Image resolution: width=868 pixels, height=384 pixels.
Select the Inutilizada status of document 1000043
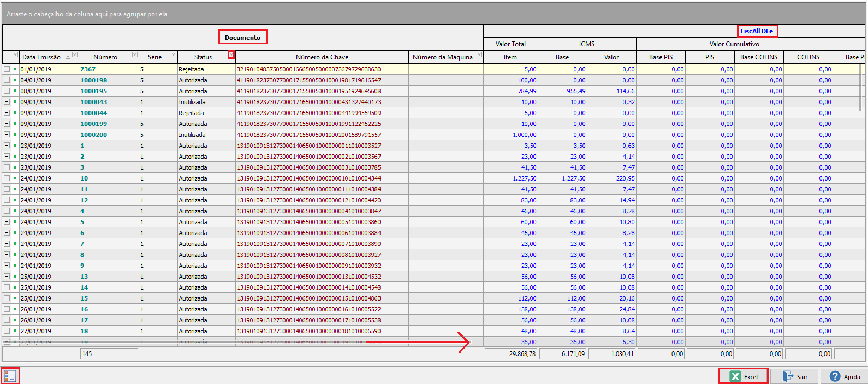pos(206,102)
